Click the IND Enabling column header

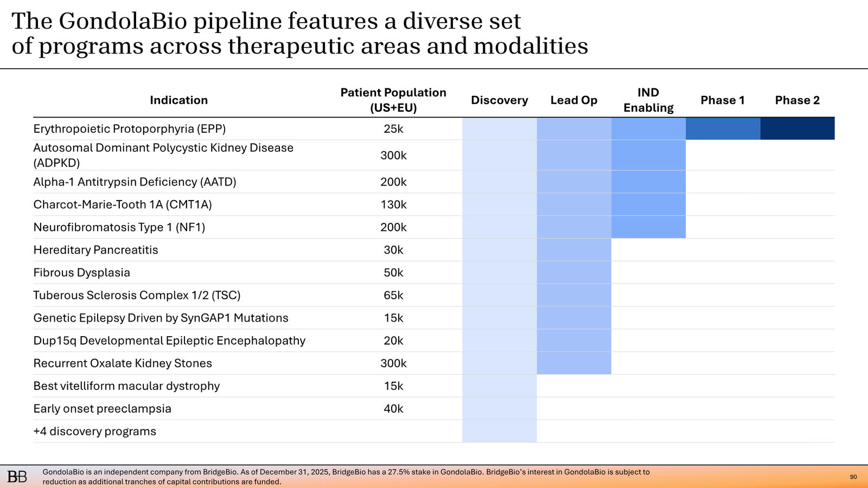tap(648, 100)
